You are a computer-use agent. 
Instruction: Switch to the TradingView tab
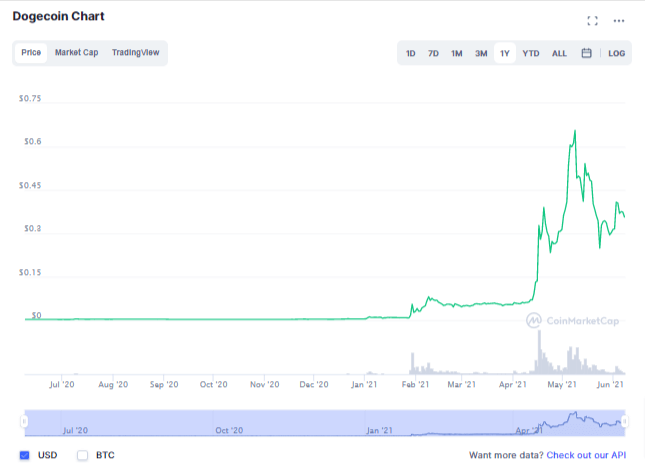(x=135, y=53)
